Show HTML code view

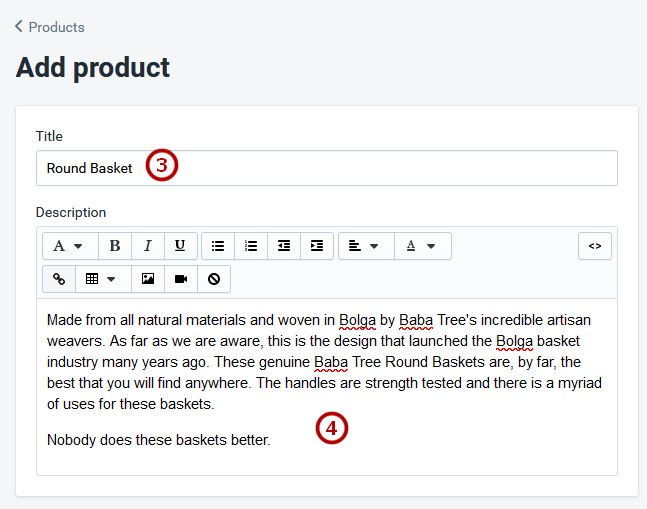595,246
